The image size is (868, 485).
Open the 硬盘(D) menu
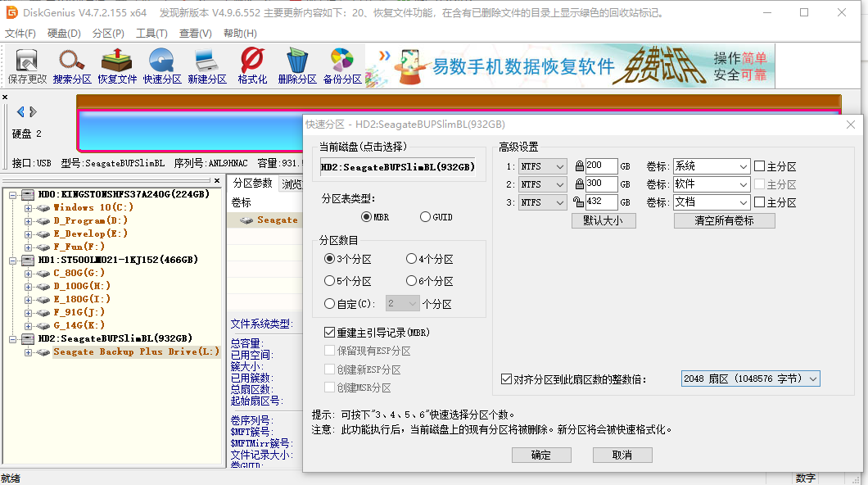[x=64, y=34]
